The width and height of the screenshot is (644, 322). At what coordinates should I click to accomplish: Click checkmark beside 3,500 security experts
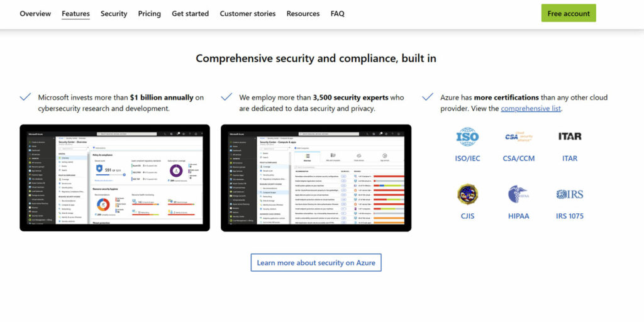(226, 97)
